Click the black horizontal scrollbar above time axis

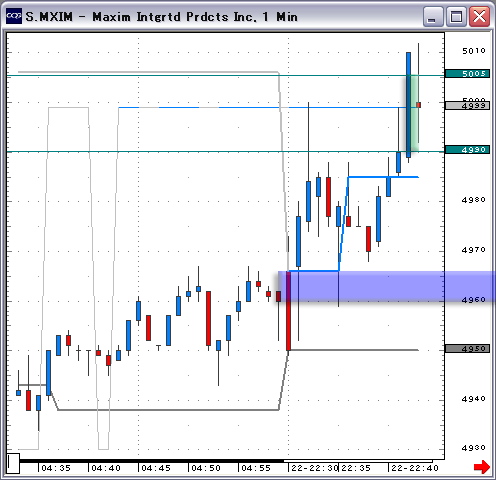(x=152, y=461)
